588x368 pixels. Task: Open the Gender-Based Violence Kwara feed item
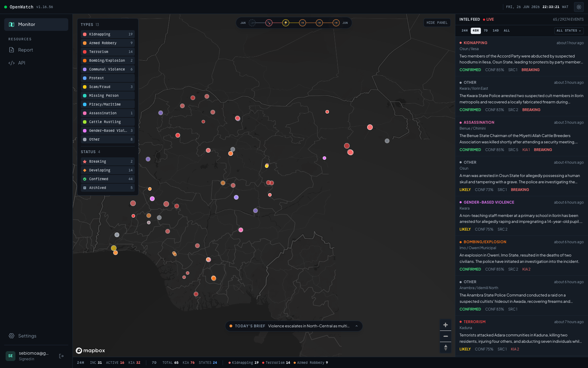click(521, 216)
